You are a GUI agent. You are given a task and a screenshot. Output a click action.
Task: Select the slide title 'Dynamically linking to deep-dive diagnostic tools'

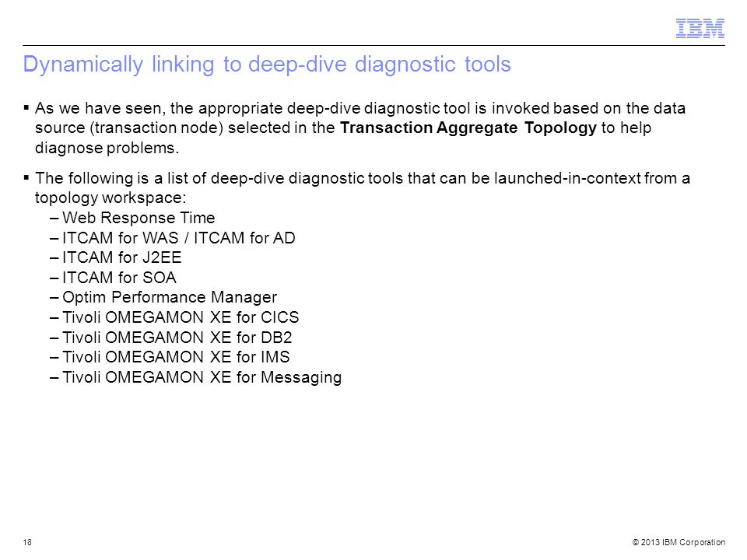click(x=267, y=65)
